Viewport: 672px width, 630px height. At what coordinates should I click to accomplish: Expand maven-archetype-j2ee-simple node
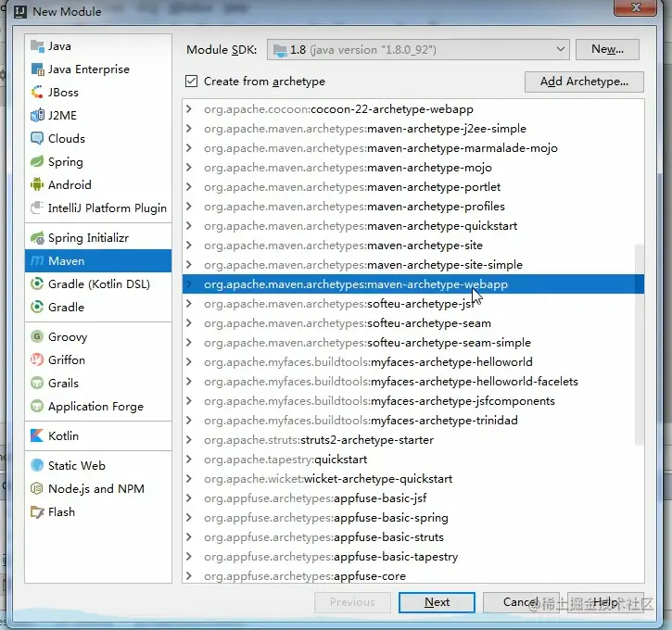189,129
